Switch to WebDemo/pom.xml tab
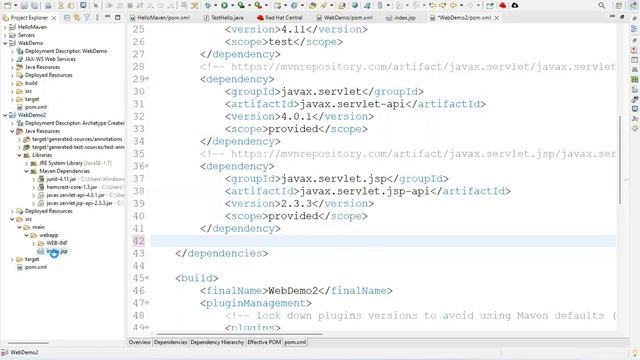Screen dimensions: 640x360 (x=344, y=18)
